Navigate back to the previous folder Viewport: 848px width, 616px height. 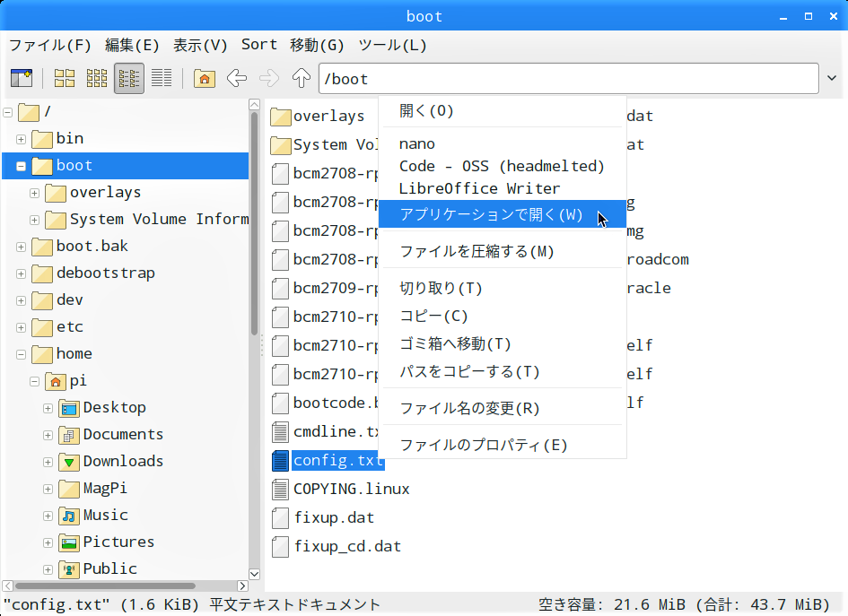click(x=237, y=78)
